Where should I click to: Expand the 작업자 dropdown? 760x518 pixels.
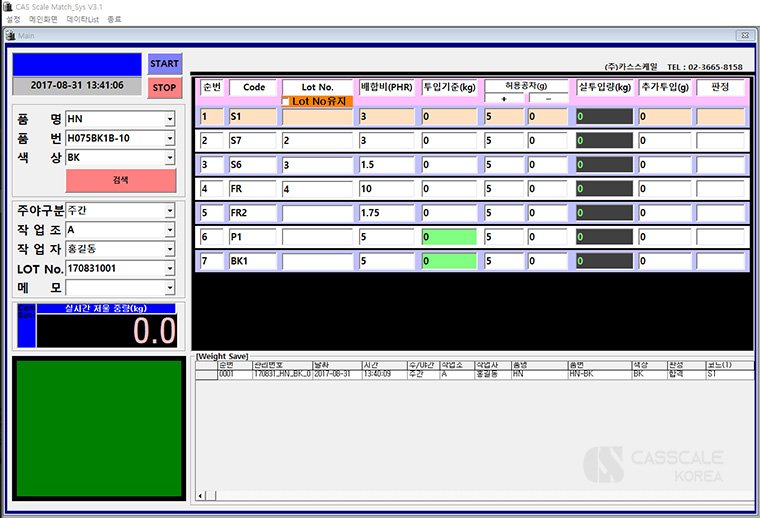coord(170,249)
